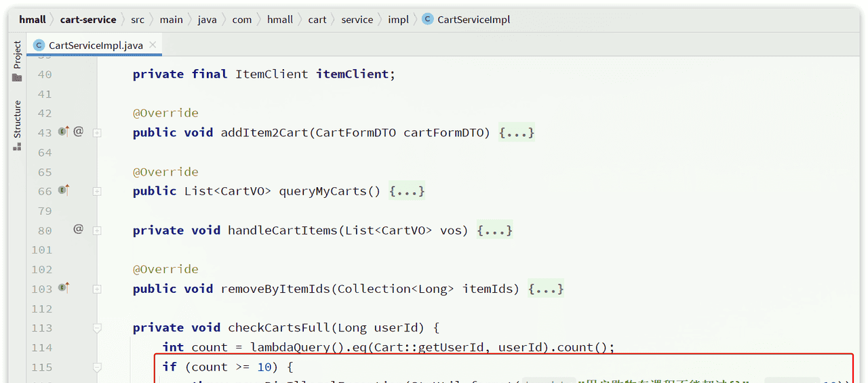The image size is (868, 383).
Task: Collapse the checkCartsFull method at line 113
Action: 97,328
